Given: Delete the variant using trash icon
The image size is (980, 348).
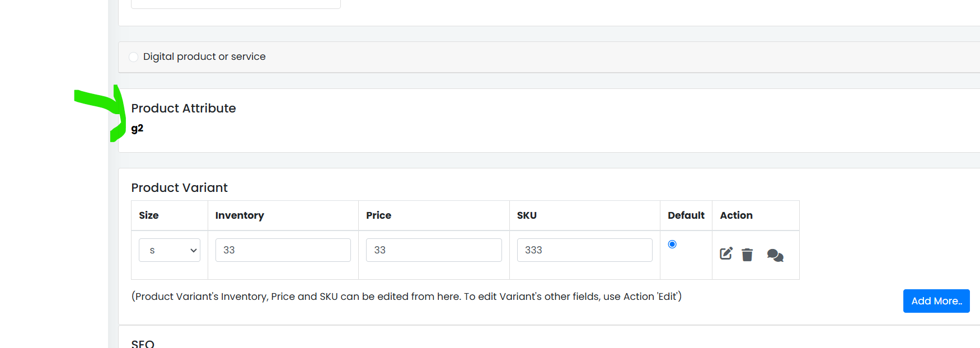Looking at the screenshot, I should (x=747, y=255).
